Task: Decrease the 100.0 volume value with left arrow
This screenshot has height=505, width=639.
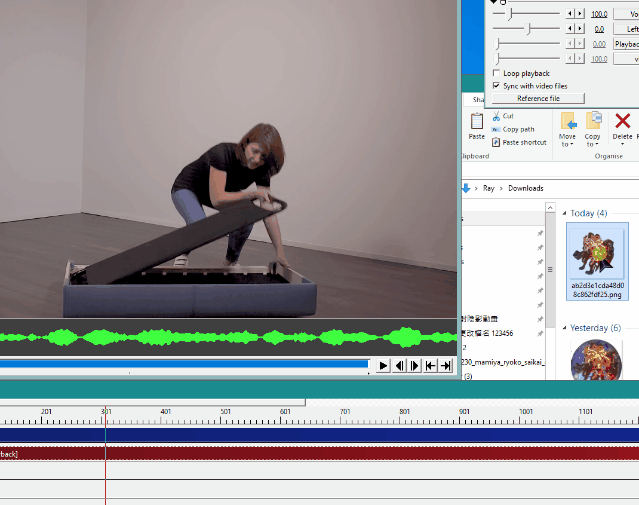Action: pos(570,14)
